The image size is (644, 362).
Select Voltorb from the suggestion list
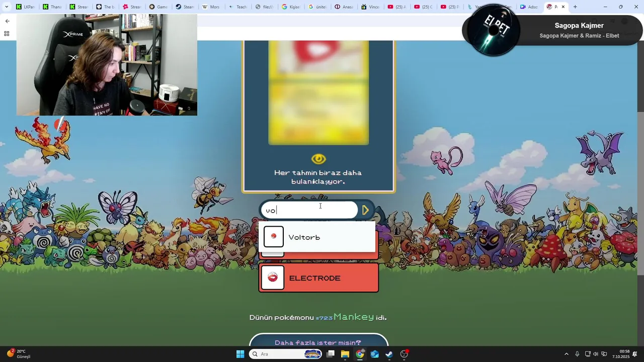click(x=317, y=237)
